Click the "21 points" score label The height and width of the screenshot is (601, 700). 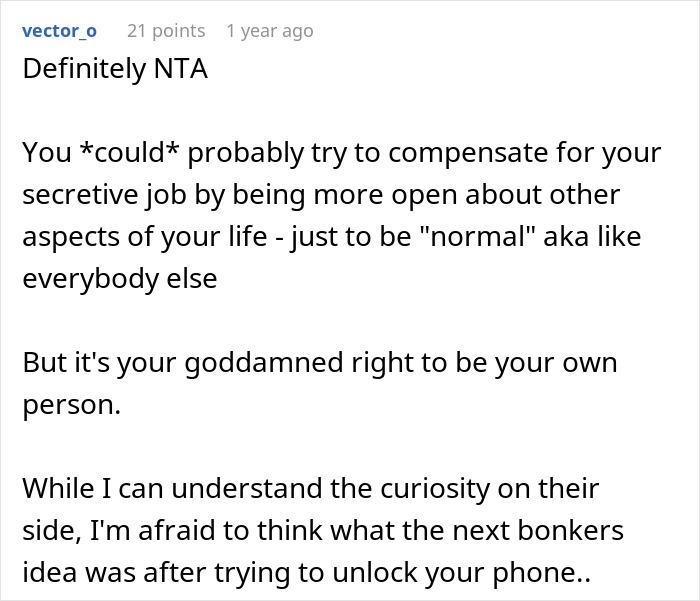coord(165,31)
